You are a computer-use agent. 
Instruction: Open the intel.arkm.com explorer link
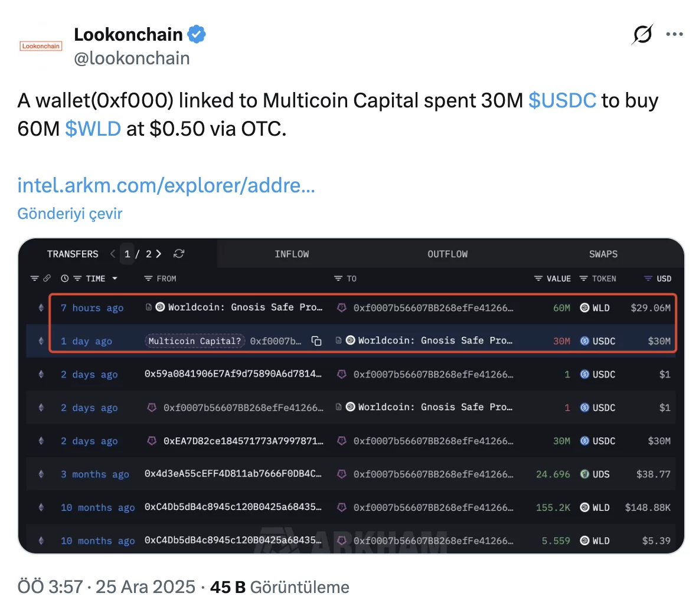coord(166,185)
